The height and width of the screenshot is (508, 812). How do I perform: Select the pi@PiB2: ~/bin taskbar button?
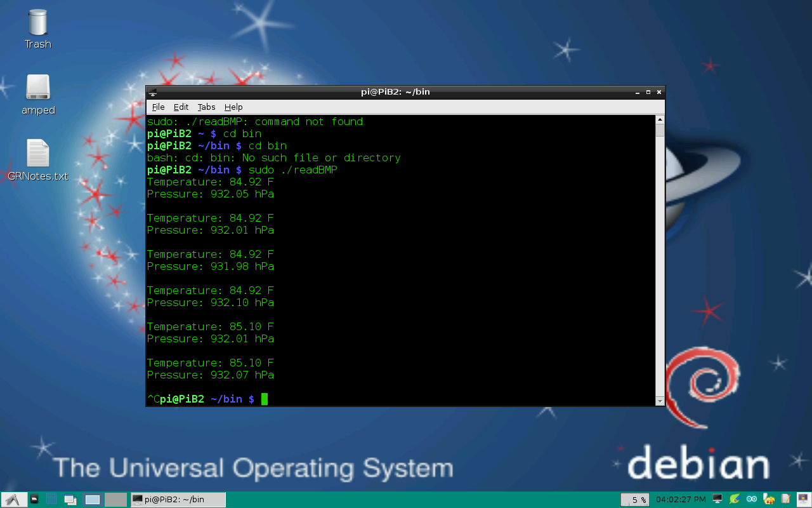[x=178, y=500]
